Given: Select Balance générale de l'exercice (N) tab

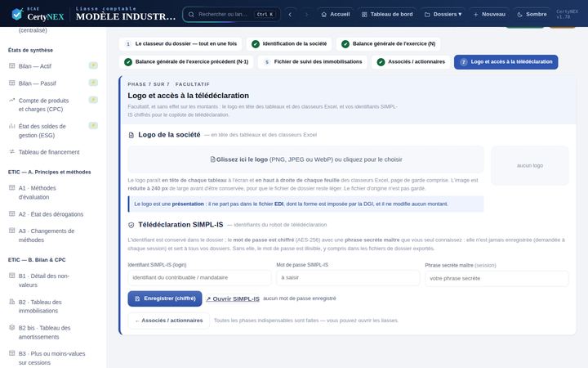Looking at the screenshot, I should (x=388, y=44).
